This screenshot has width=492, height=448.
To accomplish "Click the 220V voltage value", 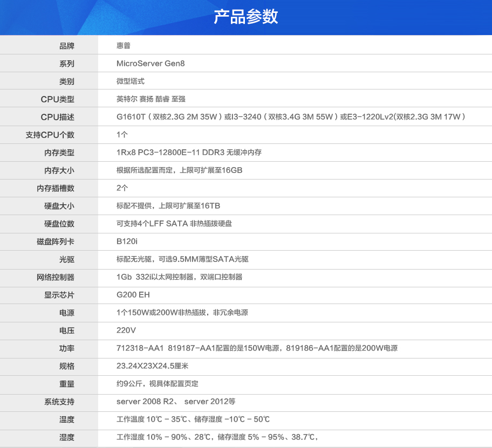I will point(126,330).
